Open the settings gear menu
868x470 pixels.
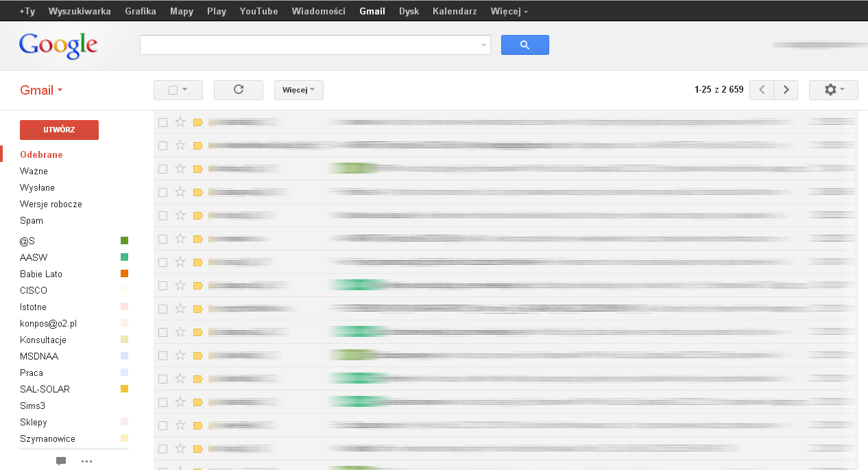[834, 90]
